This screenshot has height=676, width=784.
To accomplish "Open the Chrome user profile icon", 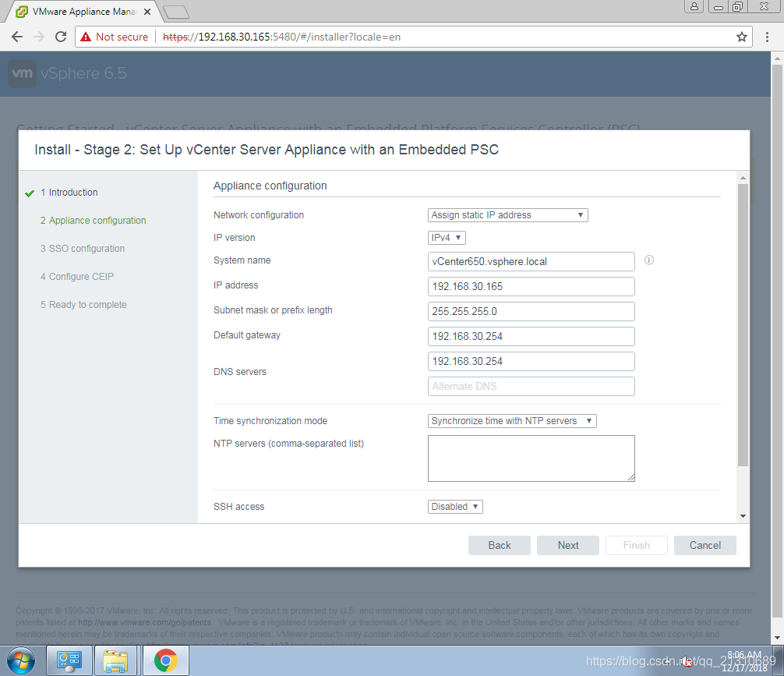I will point(694,6).
